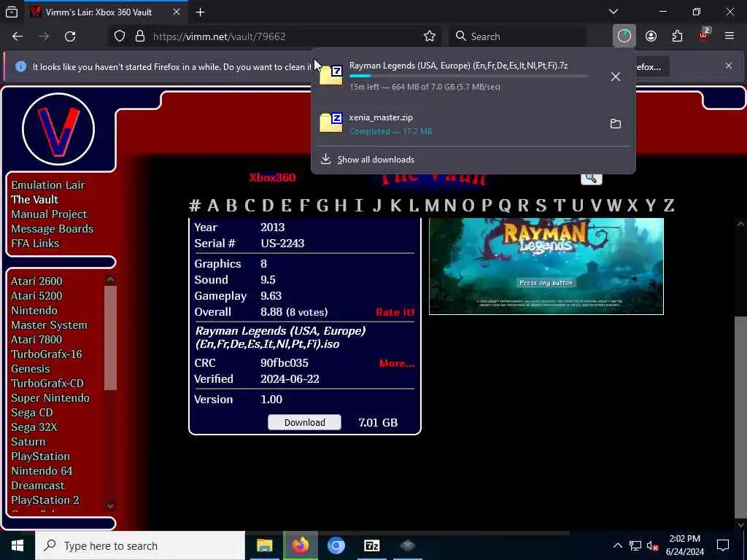Select PlayStation 2 in console list
747x560 pixels.
pyautogui.click(x=45, y=500)
